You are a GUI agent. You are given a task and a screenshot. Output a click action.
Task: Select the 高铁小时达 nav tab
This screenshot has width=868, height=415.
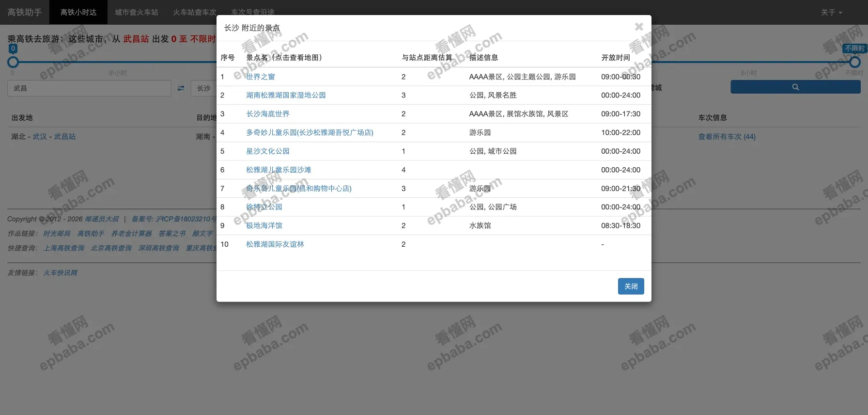pos(78,12)
